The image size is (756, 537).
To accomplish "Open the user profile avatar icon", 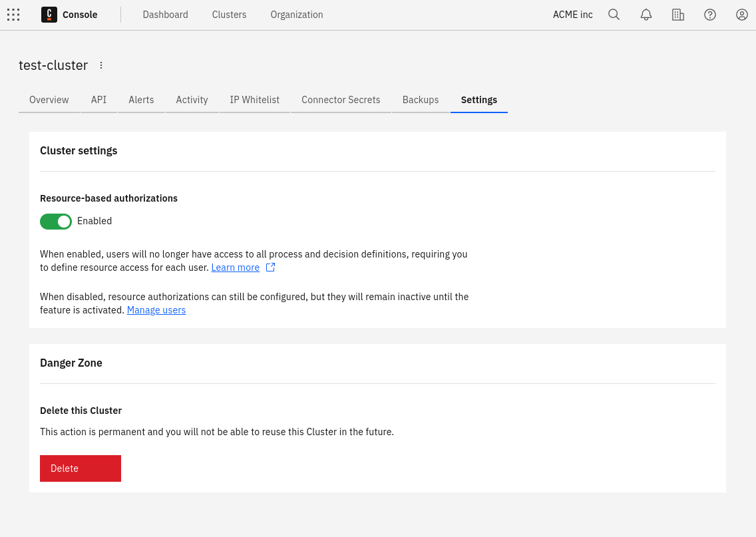I will pos(741,15).
